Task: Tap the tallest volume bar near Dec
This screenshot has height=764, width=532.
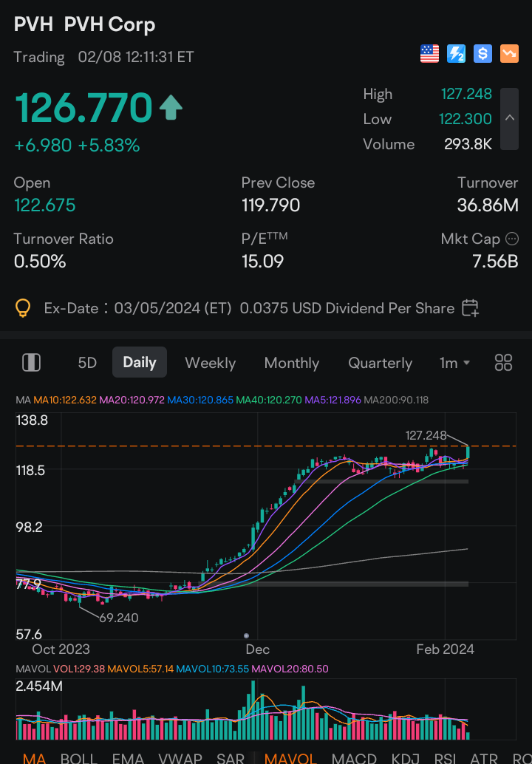Action: tap(253, 710)
